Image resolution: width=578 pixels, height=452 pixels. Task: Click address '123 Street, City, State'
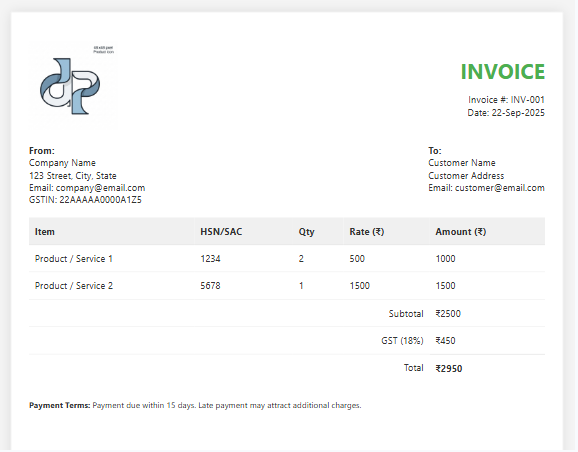click(73, 175)
